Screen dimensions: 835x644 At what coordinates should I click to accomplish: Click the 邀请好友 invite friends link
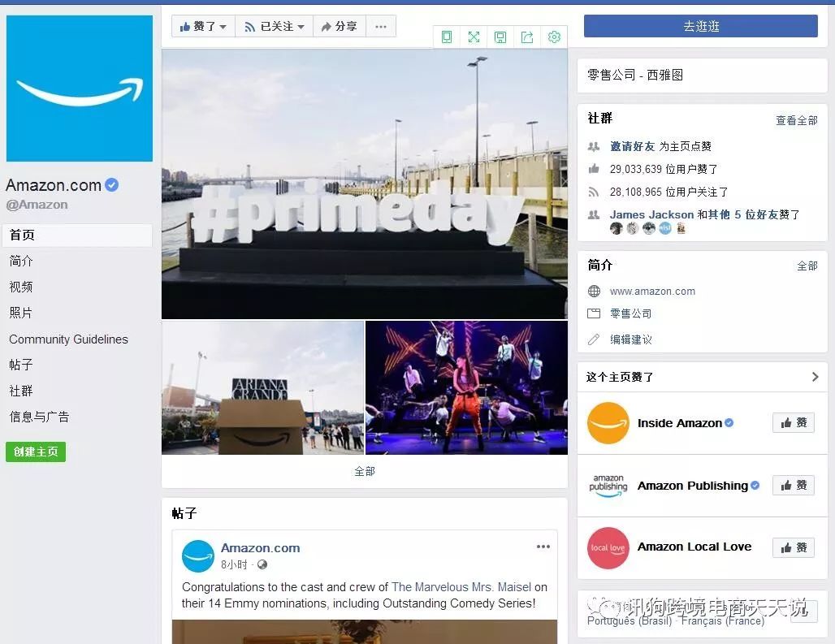[x=632, y=146]
